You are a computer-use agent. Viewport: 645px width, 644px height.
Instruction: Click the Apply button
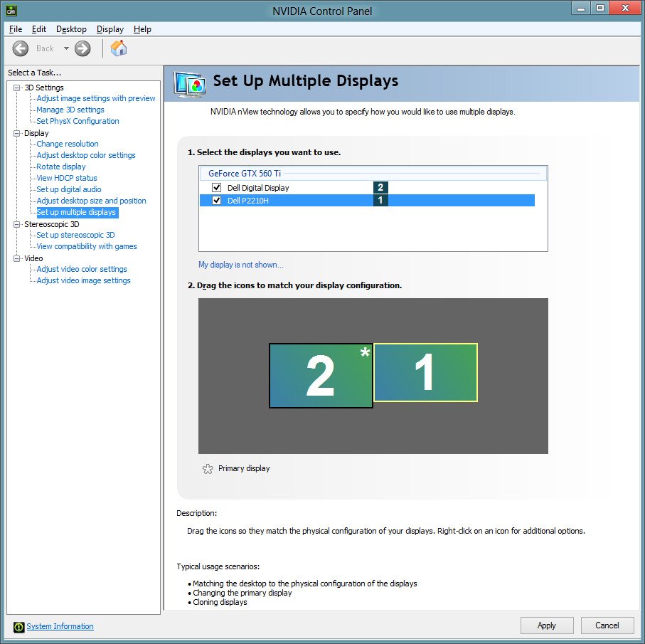[x=546, y=625]
